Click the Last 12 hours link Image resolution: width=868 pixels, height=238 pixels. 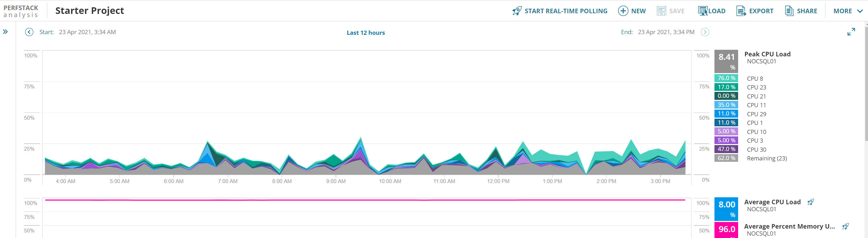[366, 33]
